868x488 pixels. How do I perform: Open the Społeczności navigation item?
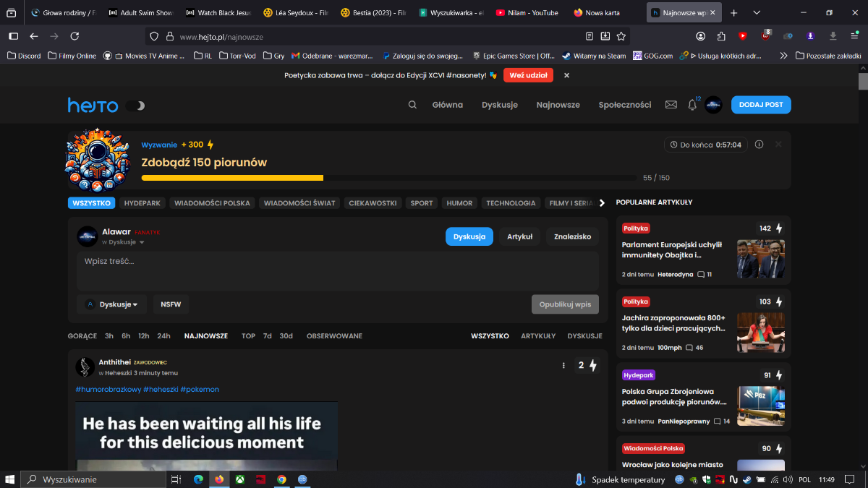coord(624,105)
